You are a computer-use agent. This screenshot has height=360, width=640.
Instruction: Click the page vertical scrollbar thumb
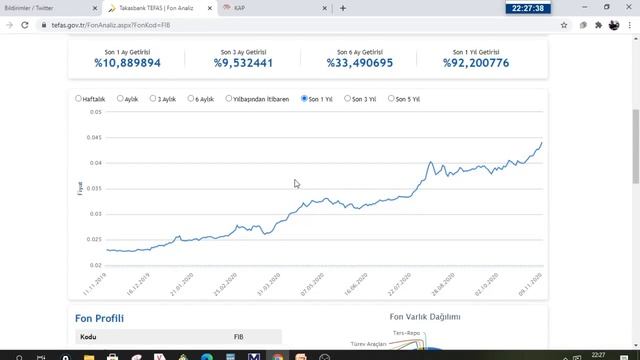point(636,146)
